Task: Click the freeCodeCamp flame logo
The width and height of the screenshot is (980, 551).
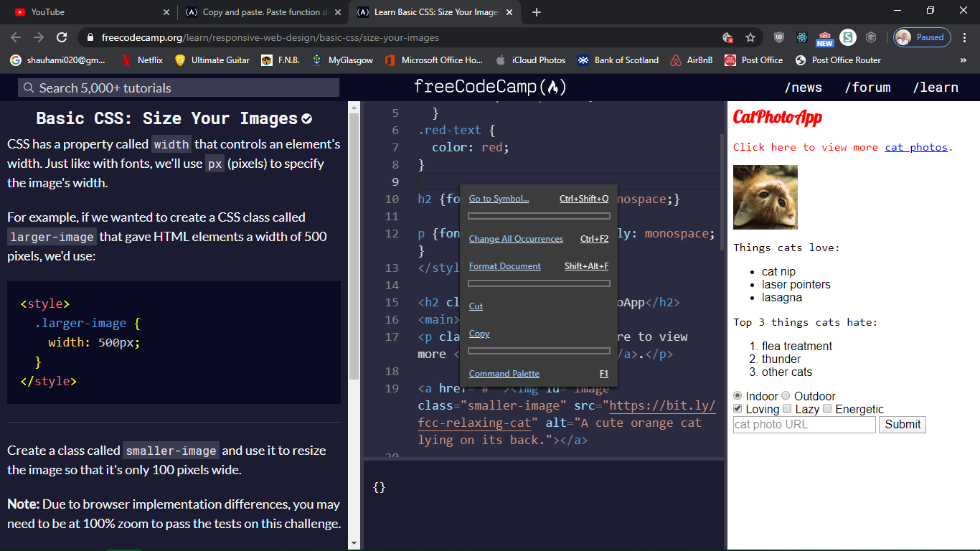Action: tap(490, 88)
